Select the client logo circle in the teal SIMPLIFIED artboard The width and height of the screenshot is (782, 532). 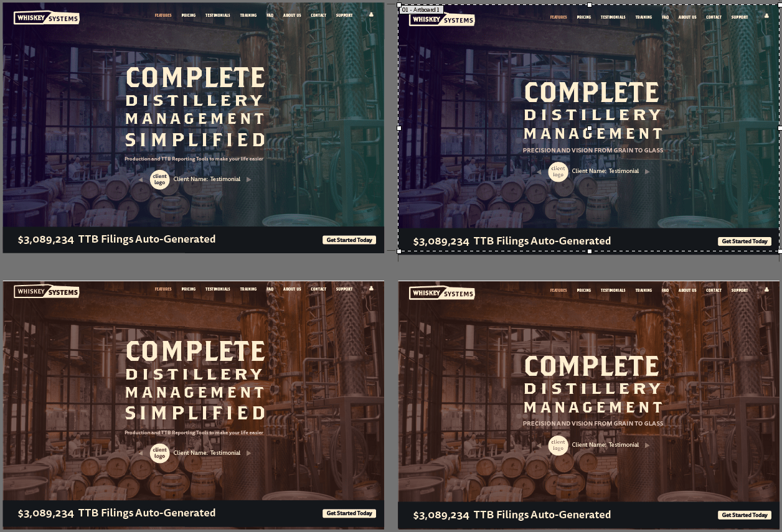160,180
